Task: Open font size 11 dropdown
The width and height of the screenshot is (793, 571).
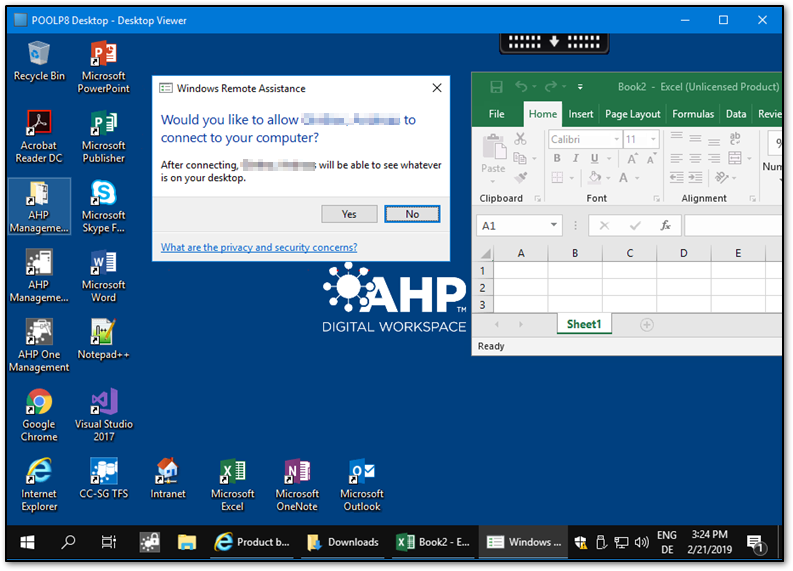Action: [x=653, y=139]
